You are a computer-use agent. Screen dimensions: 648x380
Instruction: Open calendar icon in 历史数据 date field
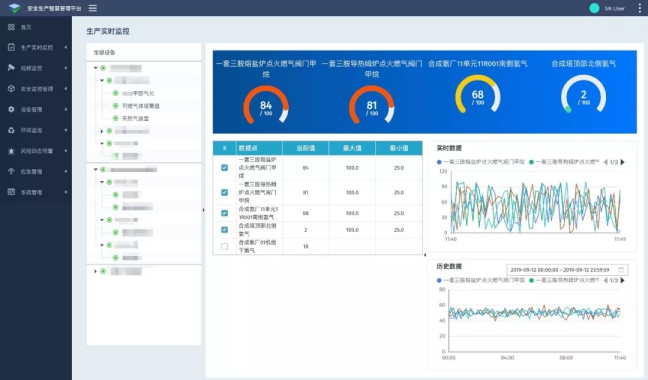pos(621,270)
